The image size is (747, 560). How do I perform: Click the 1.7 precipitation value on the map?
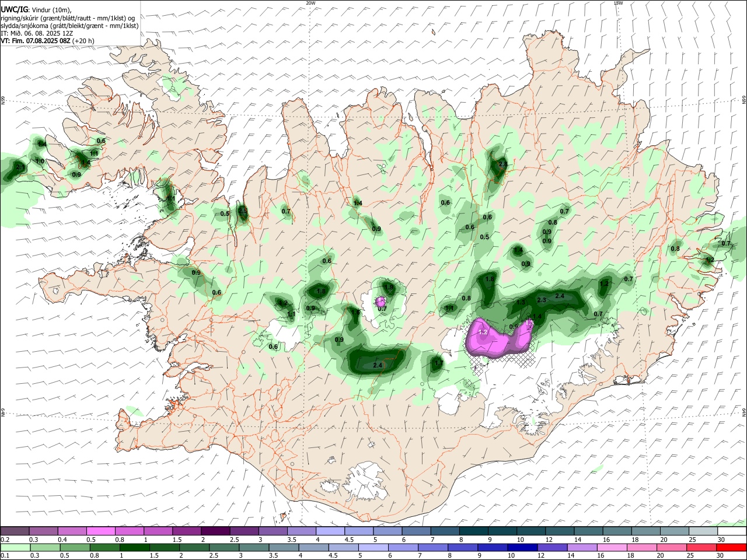click(x=439, y=363)
